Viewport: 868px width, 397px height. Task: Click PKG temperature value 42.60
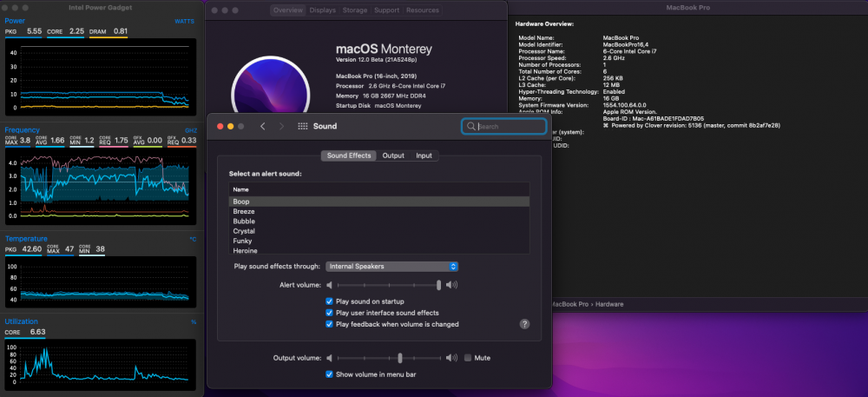coord(32,249)
